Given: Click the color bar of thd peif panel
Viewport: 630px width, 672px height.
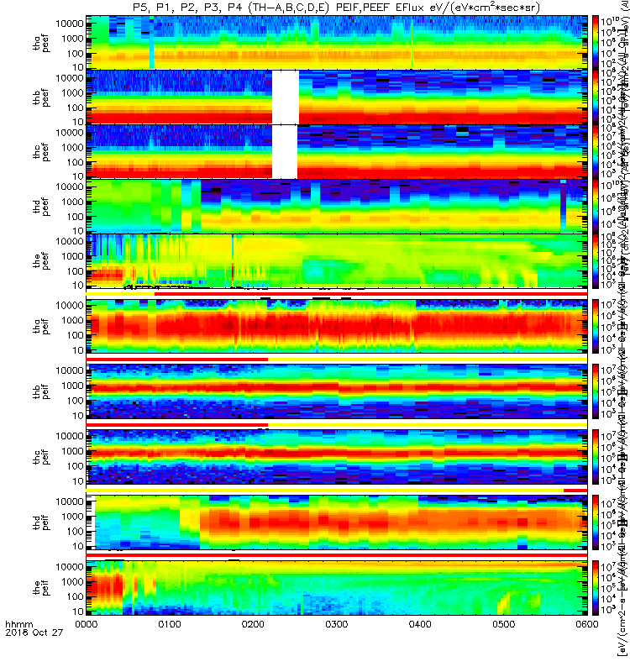Looking at the screenshot, I should [596, 522].
